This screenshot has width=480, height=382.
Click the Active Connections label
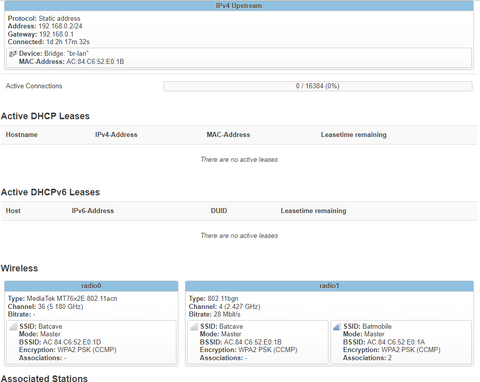(34, 86)
